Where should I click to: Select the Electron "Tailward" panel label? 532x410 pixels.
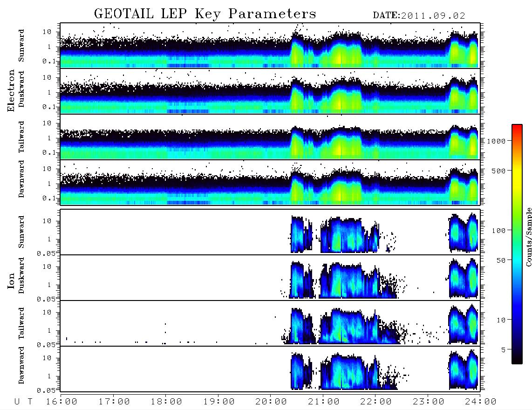[21, 137]
